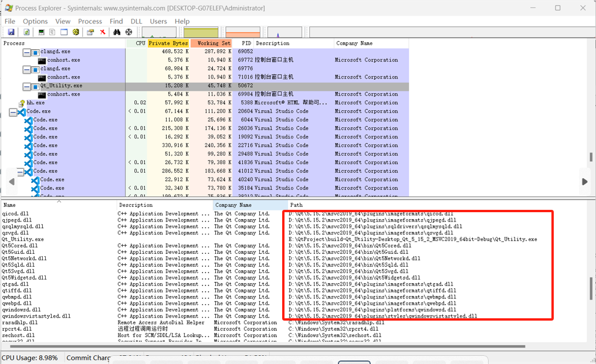This screenshot has height=364, width=596.
Task: Click the Qt_Utility.exe process icon
Action: [35, 86]
